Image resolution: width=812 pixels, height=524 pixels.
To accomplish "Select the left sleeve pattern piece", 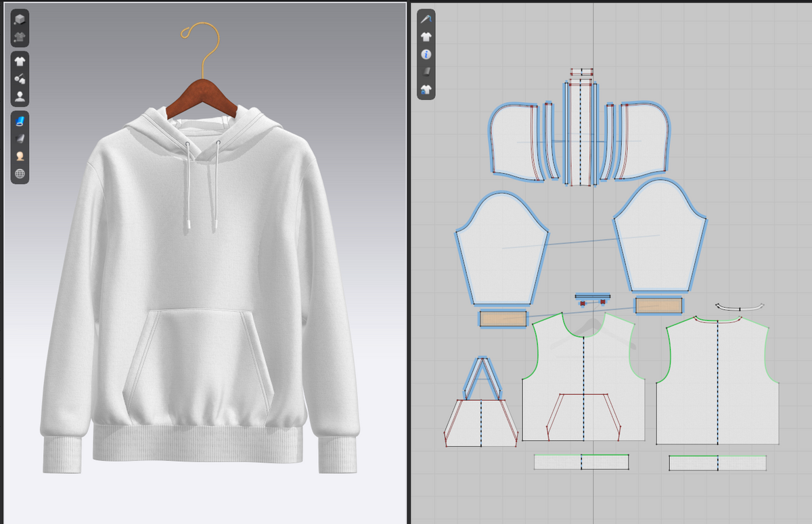I will [x=502, y=249].
